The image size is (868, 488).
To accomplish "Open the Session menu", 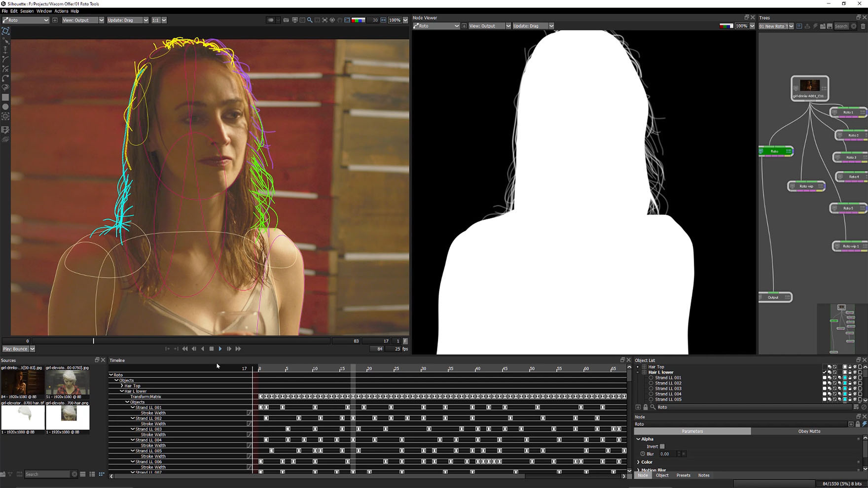I will tap(27, 11).
